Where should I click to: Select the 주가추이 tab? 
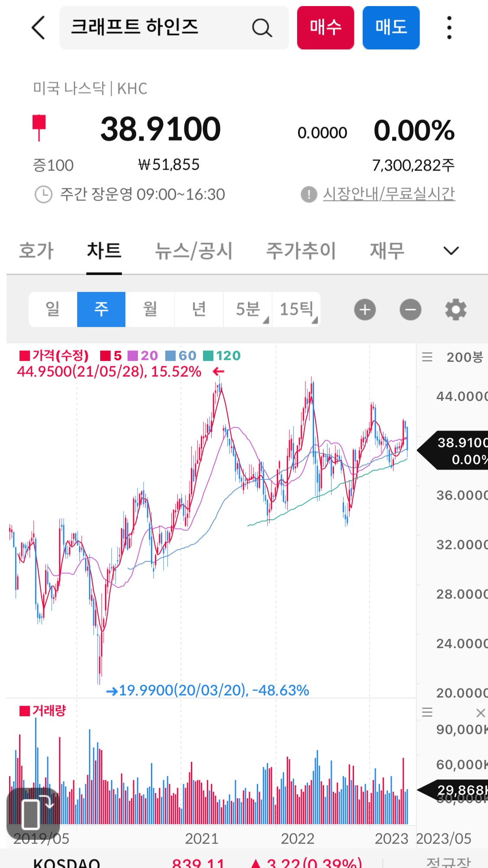pyautogui.click(x=301, y=251)
